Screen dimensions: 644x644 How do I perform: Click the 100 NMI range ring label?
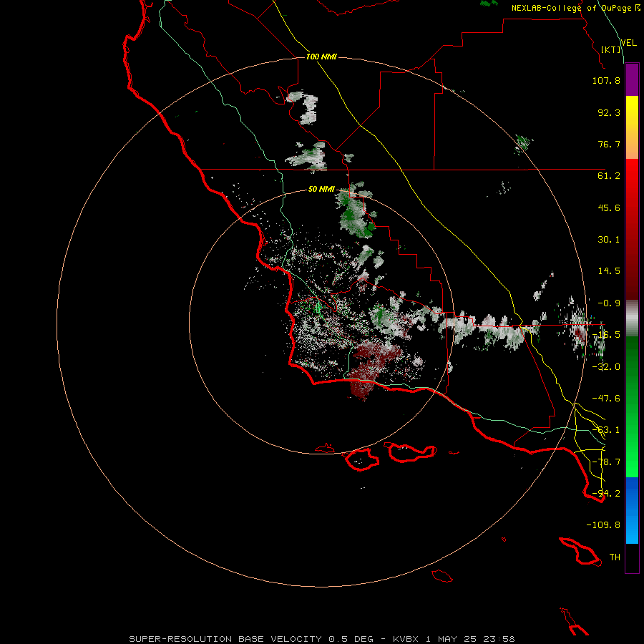point(321,57)
